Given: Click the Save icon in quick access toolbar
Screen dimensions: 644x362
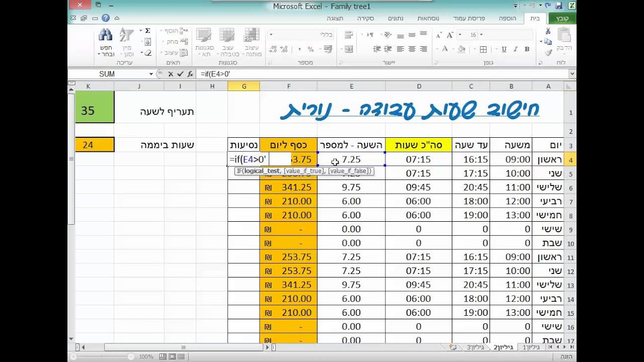Looking at the screenshot, I should tap(558, 6).
